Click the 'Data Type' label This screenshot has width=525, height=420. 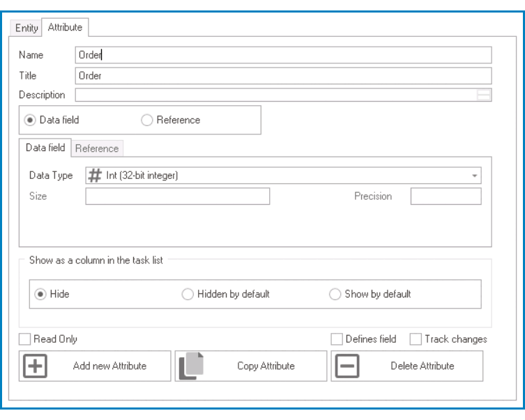(51, 176)
